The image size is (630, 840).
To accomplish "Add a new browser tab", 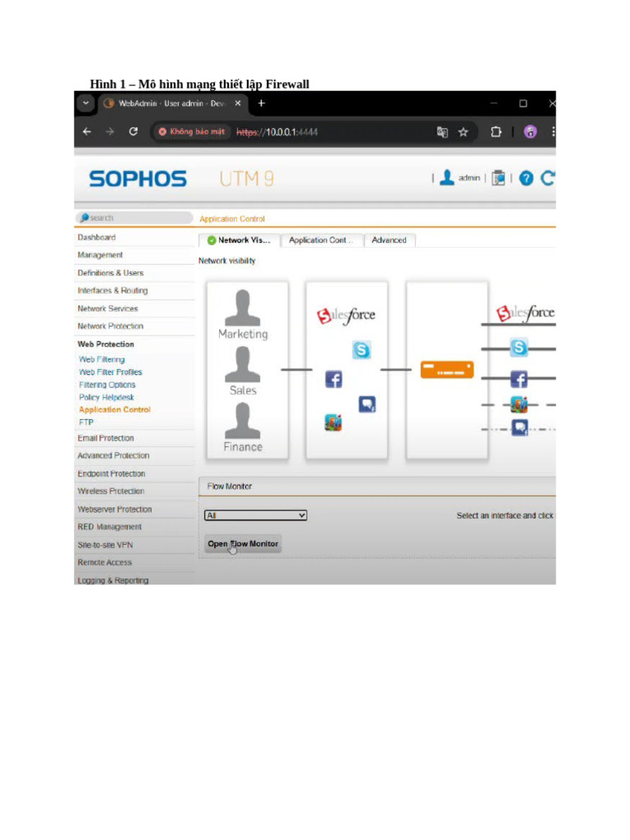I will coord(262,103).
